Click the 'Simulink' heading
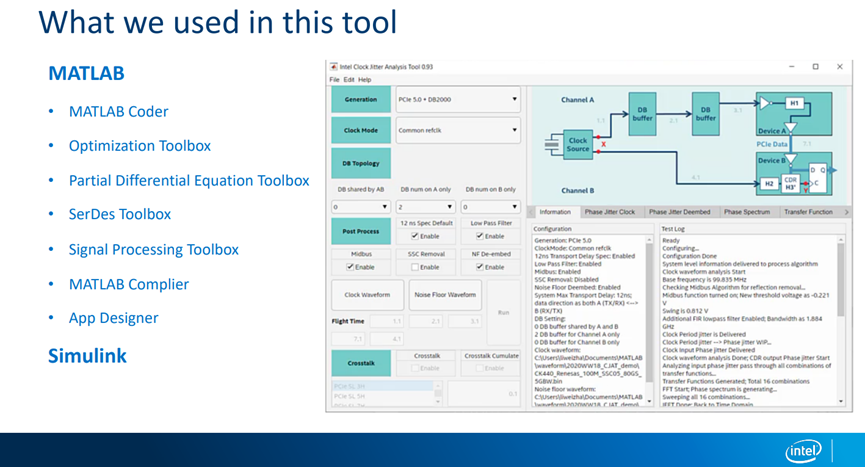The image size is (865, 467). click(x=87, y=356)
